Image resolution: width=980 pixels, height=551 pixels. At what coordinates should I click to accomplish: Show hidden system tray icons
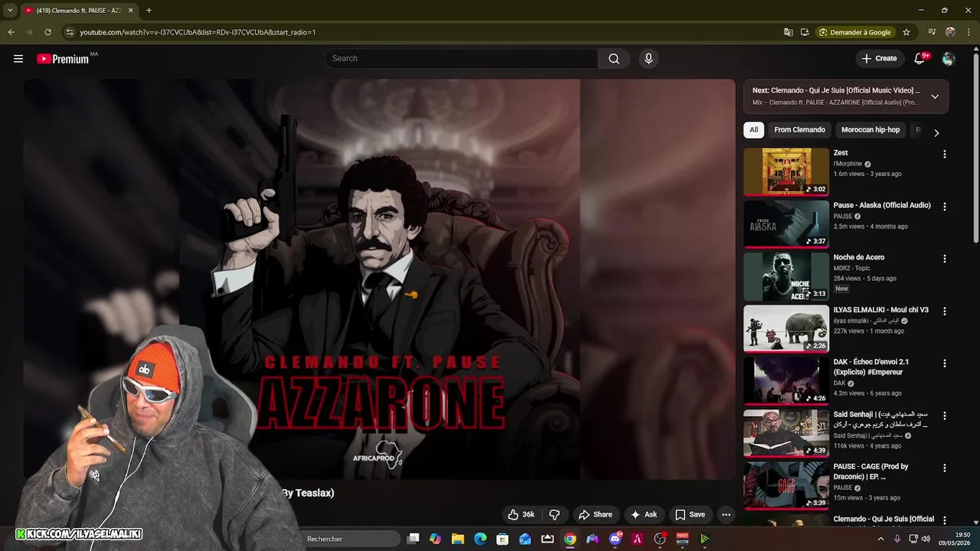point(880,539)
